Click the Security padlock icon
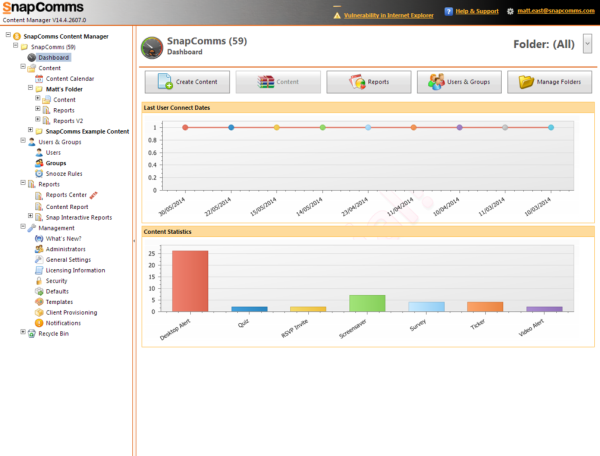The width and height of the screenshot is (600, 456). [x=39, y=281]
